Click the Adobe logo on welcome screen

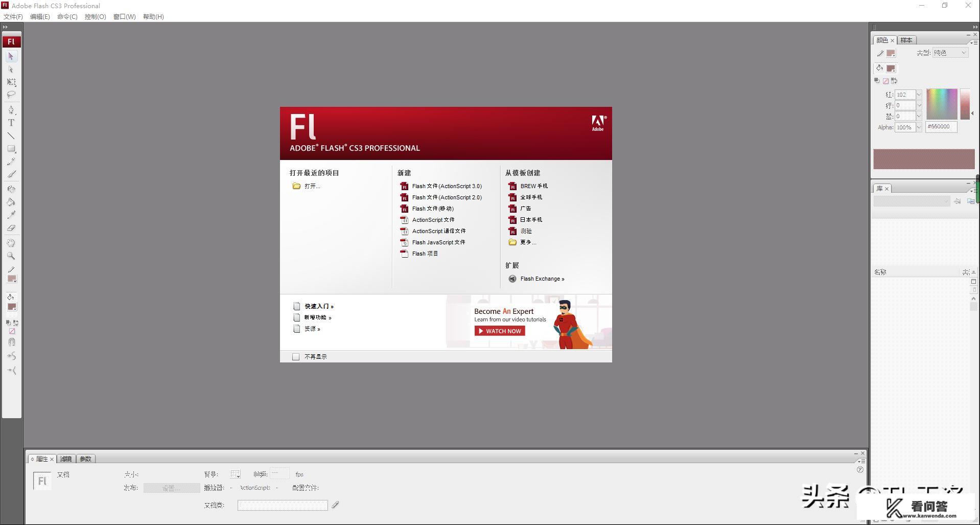pos(598,123)
